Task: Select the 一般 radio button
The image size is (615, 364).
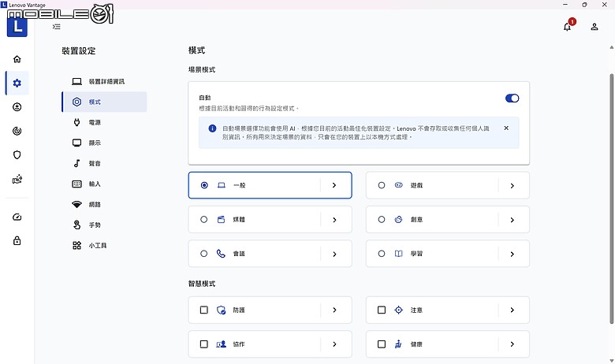Action: [x=204, y=185]
